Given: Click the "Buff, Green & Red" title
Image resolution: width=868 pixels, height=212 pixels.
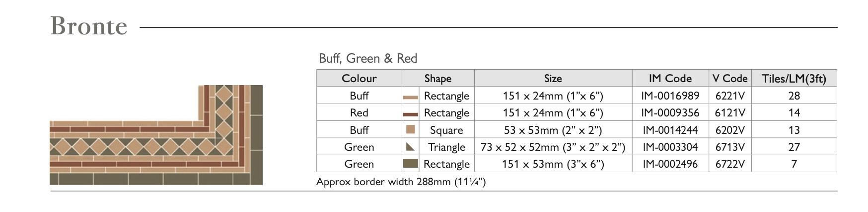Looking at the screenshot, I should (367, 58).
